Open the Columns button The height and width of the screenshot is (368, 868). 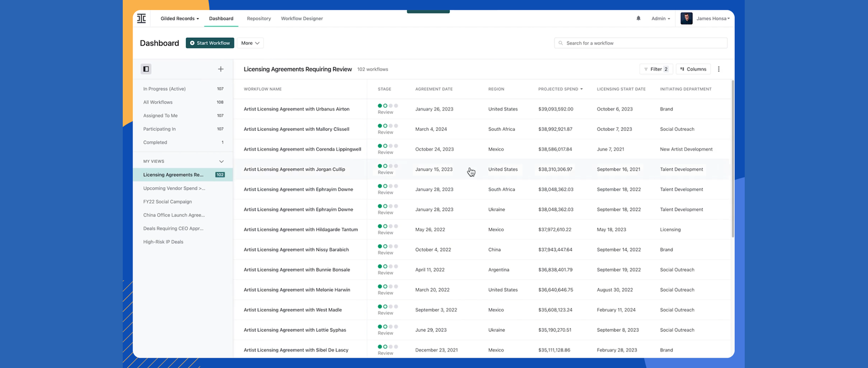[x=693, y=69]
